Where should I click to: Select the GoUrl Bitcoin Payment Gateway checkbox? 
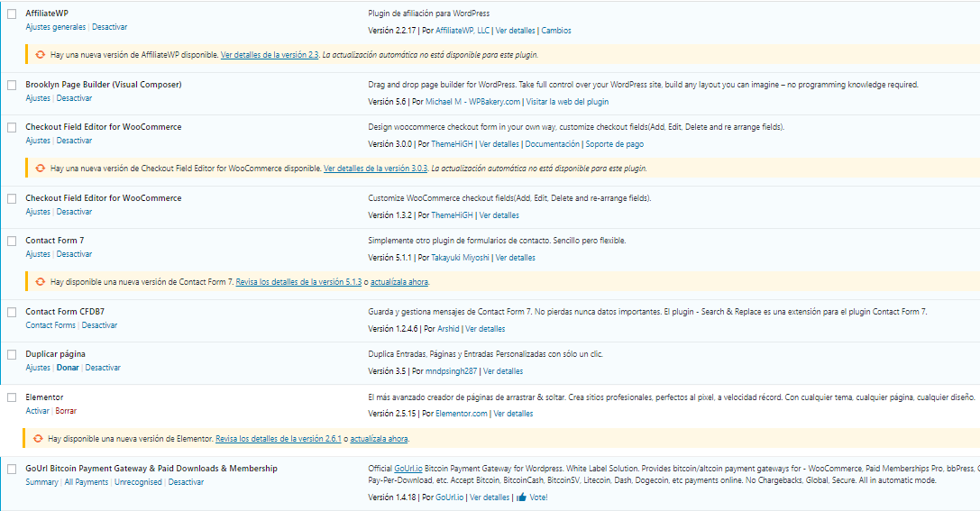[x=12, y=470]
